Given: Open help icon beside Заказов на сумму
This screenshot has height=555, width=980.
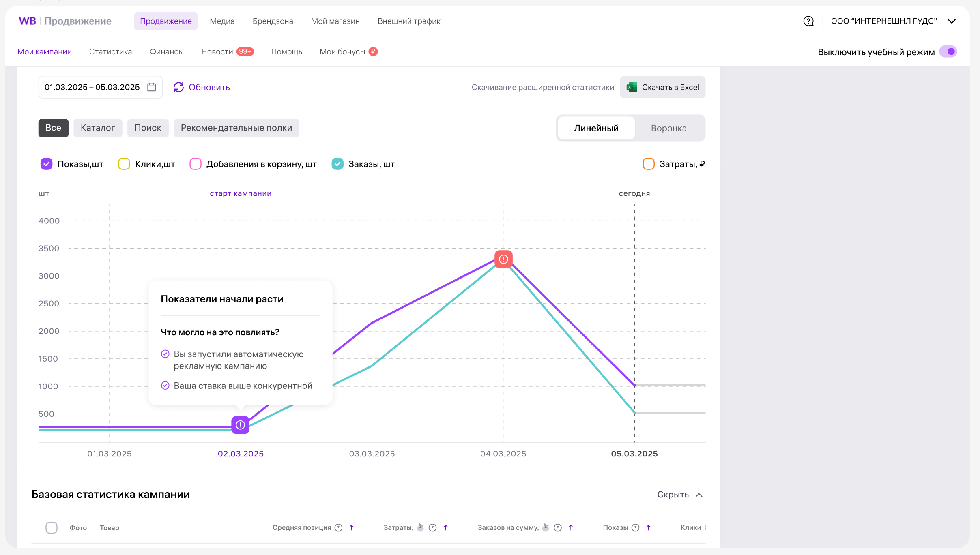Looking at the screenshot, I should 558,527.
